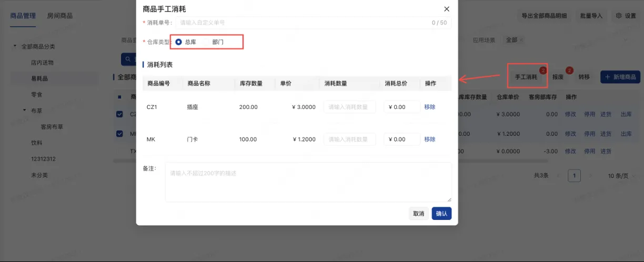Select 易耗品 category
Viewport: 644px width, 262px height.
point(39,78)
